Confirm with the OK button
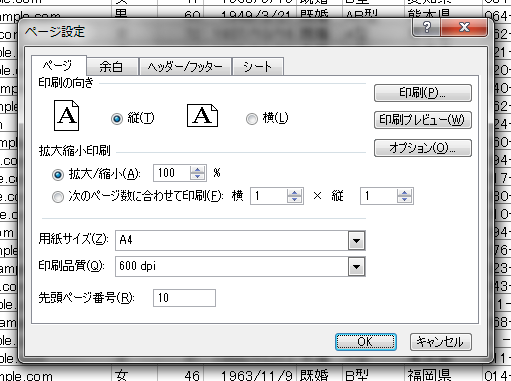The width and height of the screenshot is (511, 381). pos(366,342)
